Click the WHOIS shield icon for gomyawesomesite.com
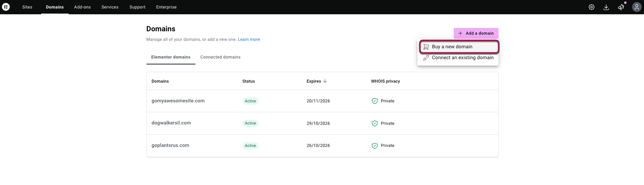The width and height of the screenshot is (644, 185). [375, 101]
